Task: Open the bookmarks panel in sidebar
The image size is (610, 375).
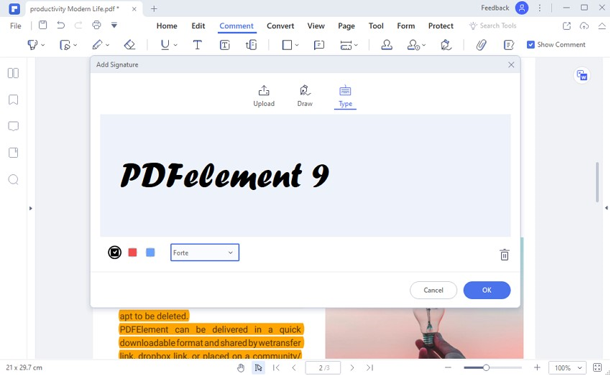Action: 13,100
